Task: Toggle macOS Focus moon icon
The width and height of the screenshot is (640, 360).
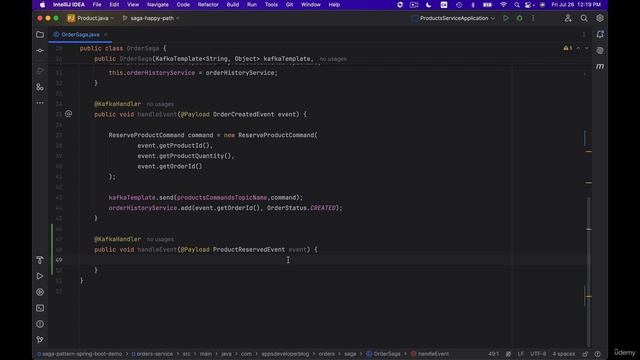Action: (429, 5)
